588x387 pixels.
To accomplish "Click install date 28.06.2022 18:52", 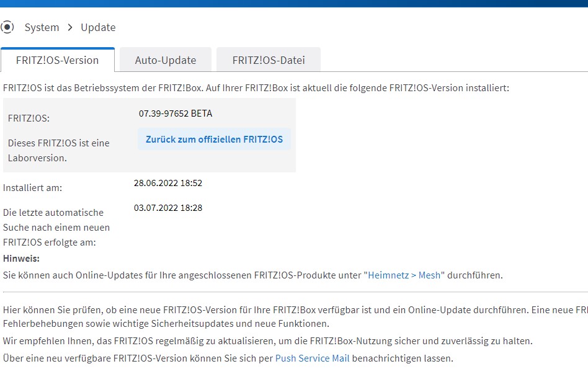I will [168, 183].
